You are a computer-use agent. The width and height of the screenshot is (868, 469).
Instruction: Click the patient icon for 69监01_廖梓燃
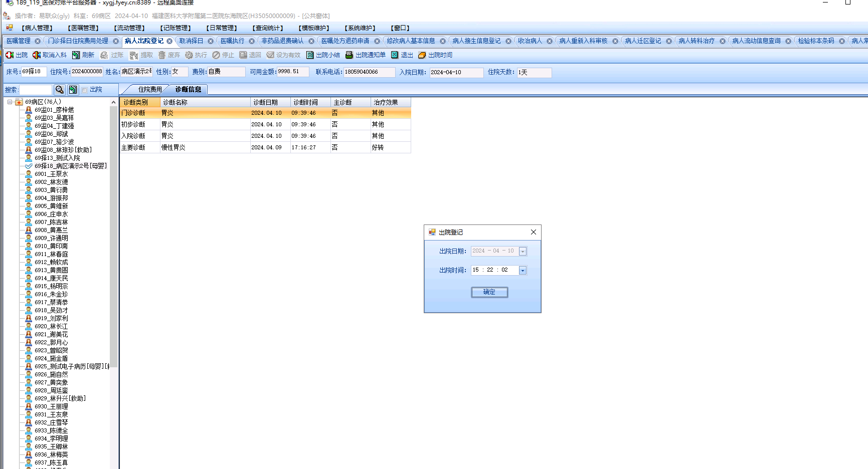[x=29, y=110]
